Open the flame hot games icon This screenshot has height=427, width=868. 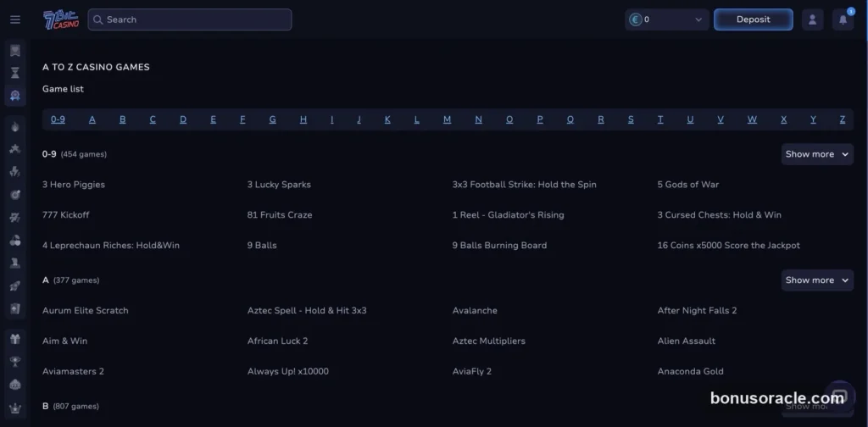tap(15, 127)
